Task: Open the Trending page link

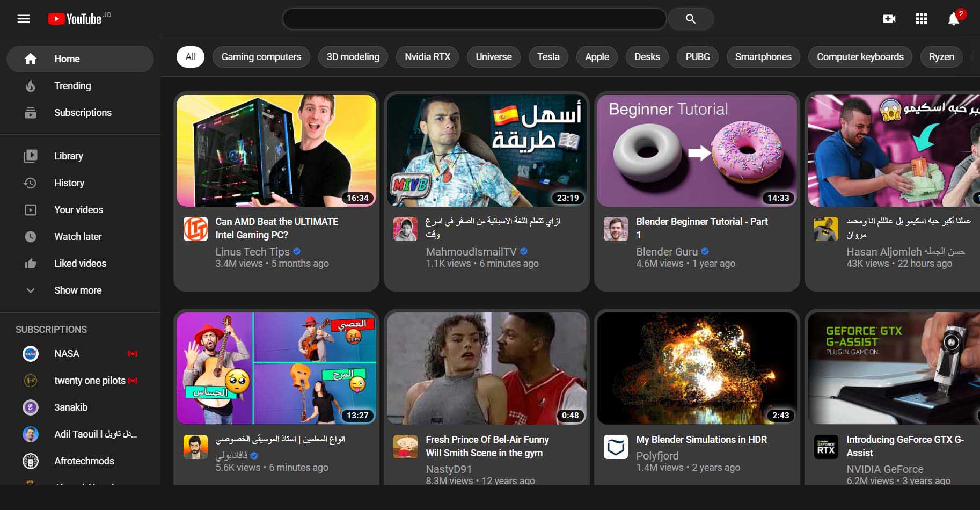Action: [80, 86]
